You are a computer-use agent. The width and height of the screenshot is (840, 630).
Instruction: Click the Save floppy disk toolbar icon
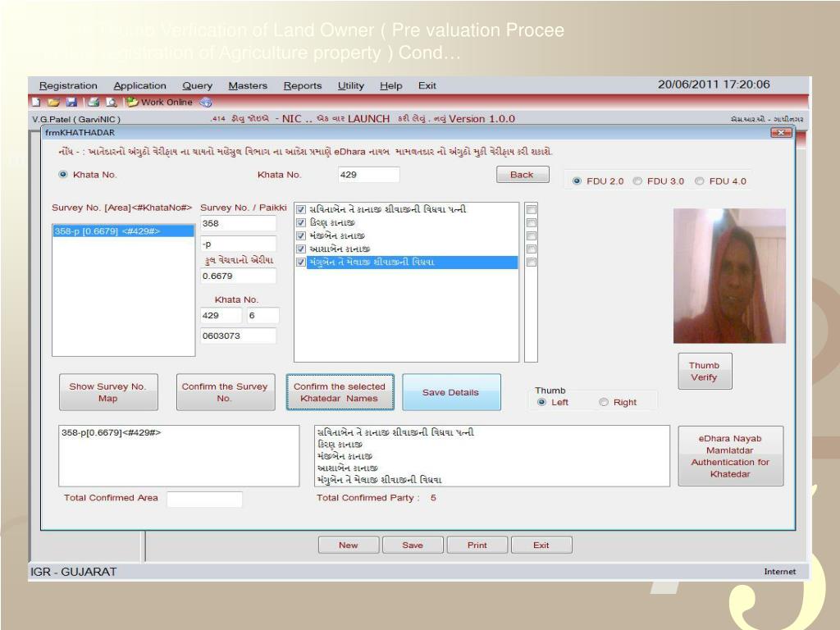pyautogui.click(x=71, y=102)
